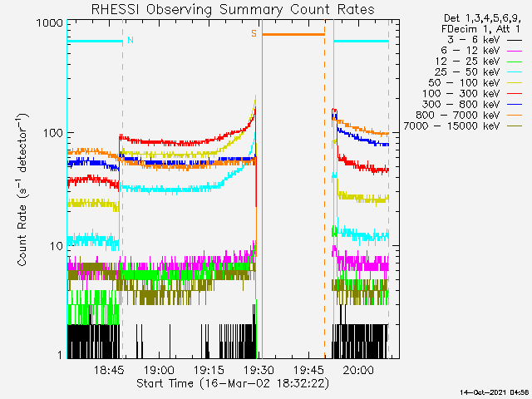The height and width of the screenshot is (399, 532).
Task: Click the '7000 - 15000 keV' legend label
Action: click(451, 126)
